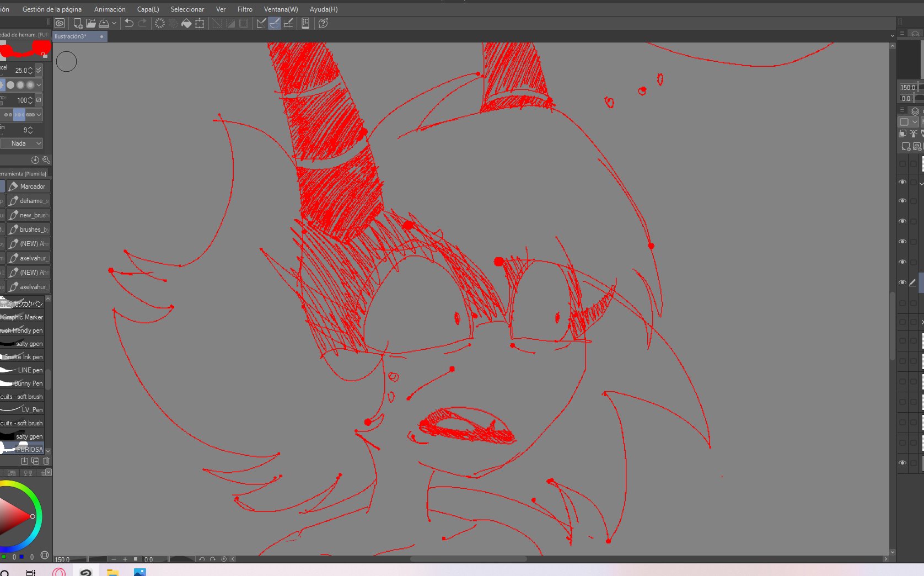Expand the save options dropdown arrow
Viewport: 924px width, 576px height.
(x=114, y=23)
